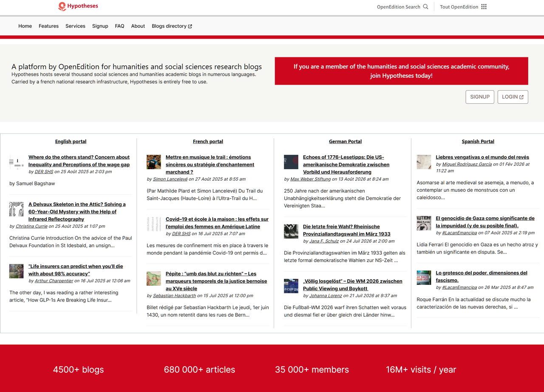The height and width of the screenshot is (392, 544).
Task: Open the Delvaux Skeleton article thumbnail
Action: coord(17,209)
